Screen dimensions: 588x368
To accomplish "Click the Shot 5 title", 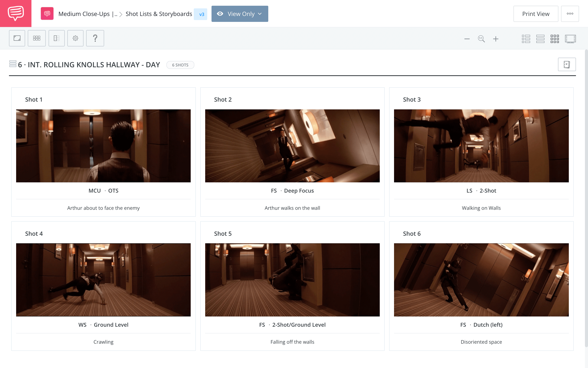I will pos(223,234).
